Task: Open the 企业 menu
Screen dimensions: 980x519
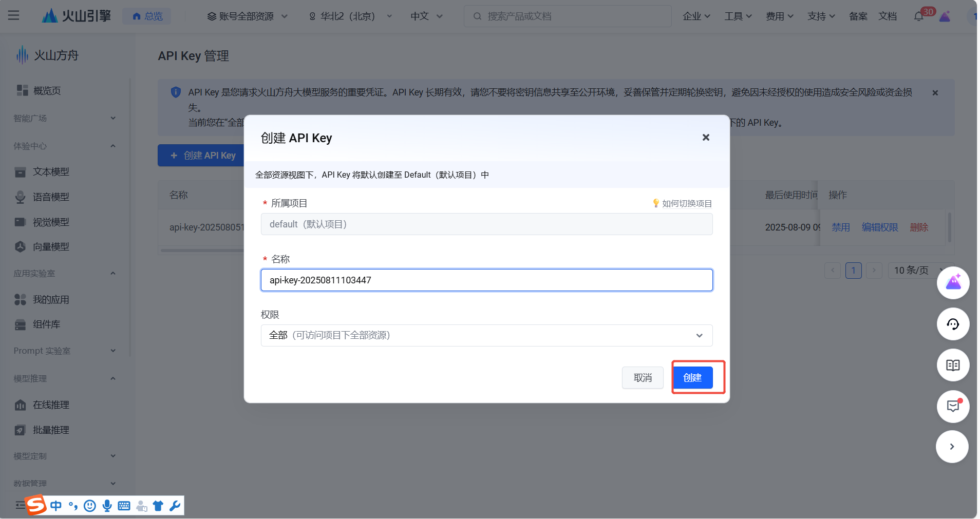Action: [696, 16]
